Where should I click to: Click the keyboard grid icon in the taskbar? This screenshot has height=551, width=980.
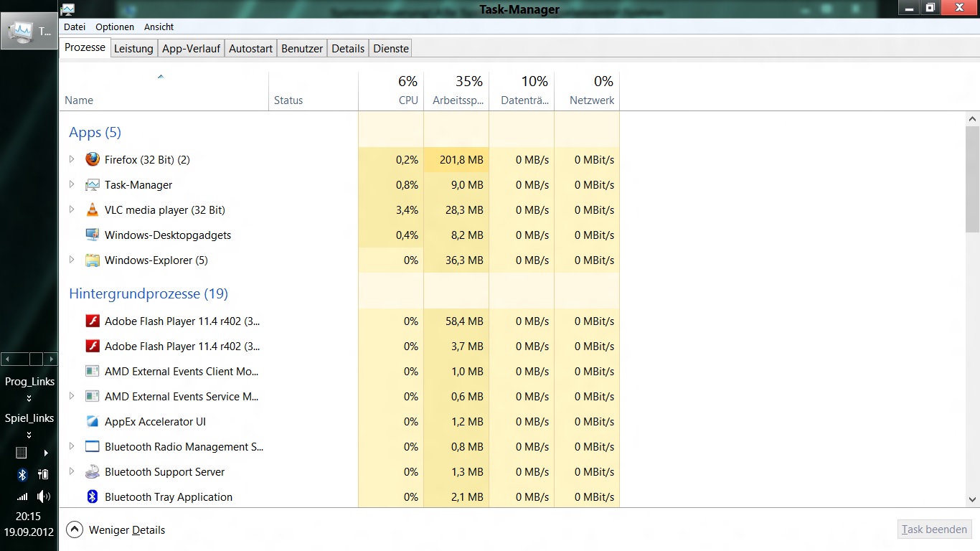(x=22, y=453)
